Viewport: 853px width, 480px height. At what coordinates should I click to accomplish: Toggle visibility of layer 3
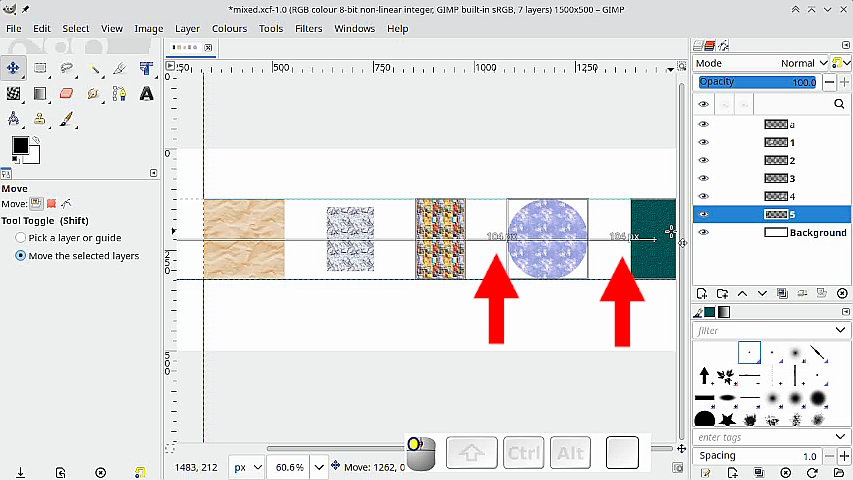703,178
